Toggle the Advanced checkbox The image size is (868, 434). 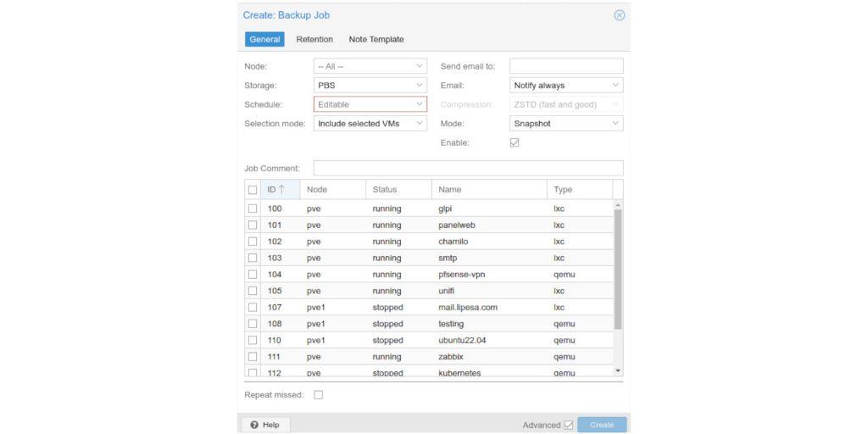pos(569,426)
